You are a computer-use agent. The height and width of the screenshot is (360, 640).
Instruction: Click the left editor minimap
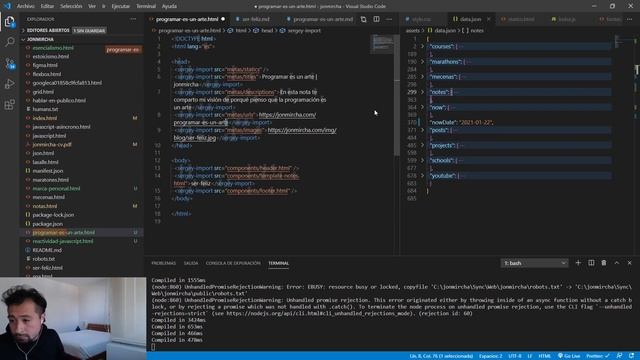pyautogui.click(x=382, y=44)
